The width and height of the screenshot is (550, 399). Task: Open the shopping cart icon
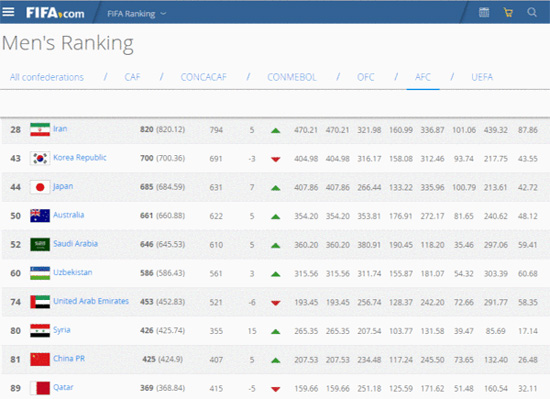[508, 13]
